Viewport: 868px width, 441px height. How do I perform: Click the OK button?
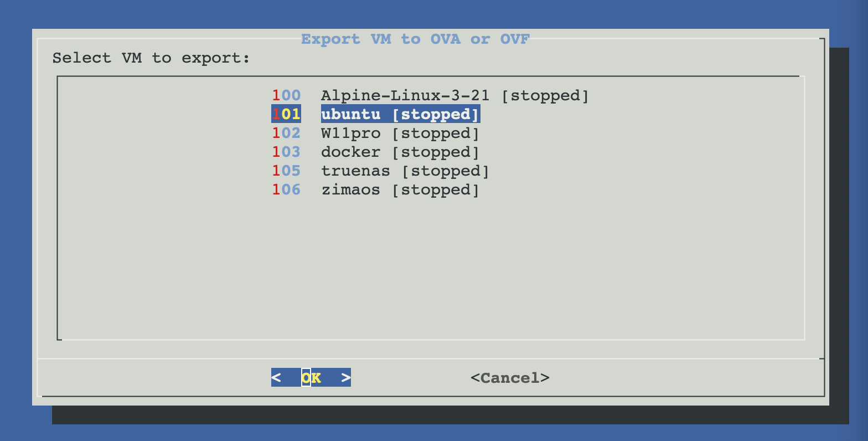click(311, 378)
